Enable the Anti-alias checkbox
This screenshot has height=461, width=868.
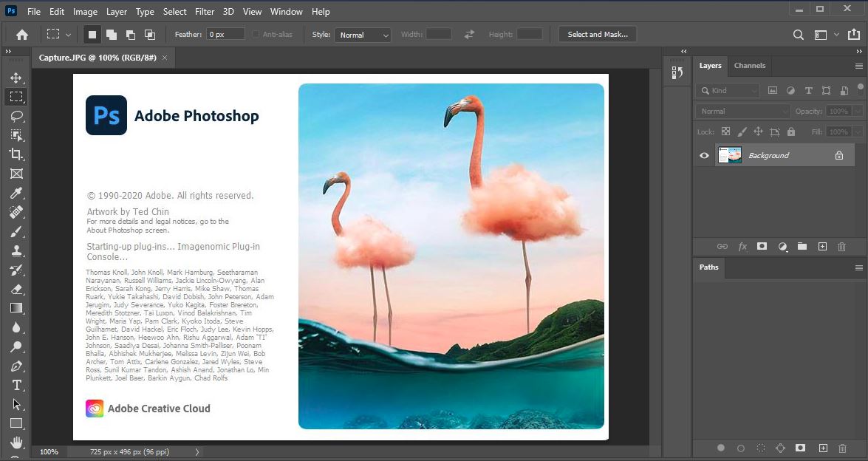tap(255, 34)
